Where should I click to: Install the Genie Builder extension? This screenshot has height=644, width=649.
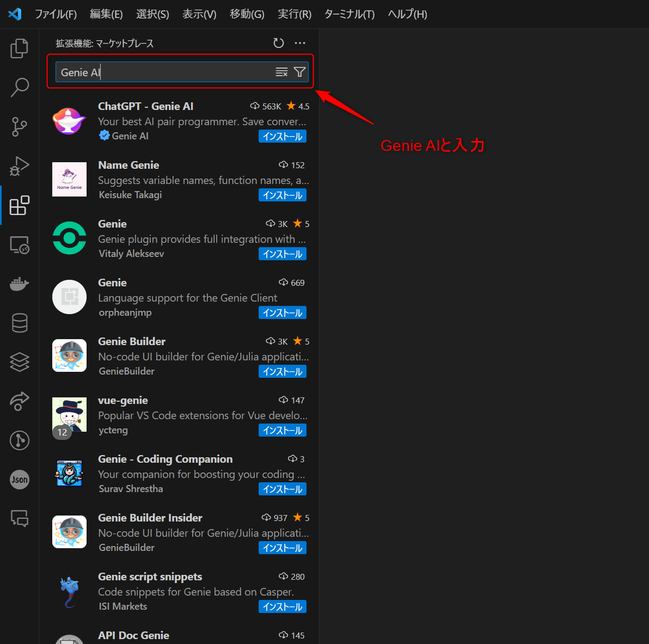(x=283, y=371)
